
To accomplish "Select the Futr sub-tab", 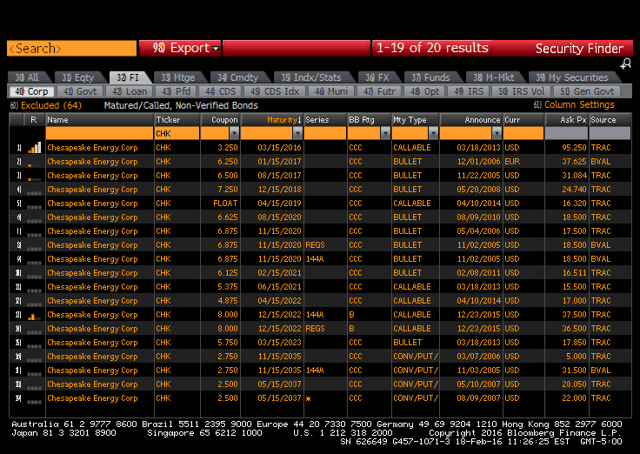I will [x=380, y=91].
